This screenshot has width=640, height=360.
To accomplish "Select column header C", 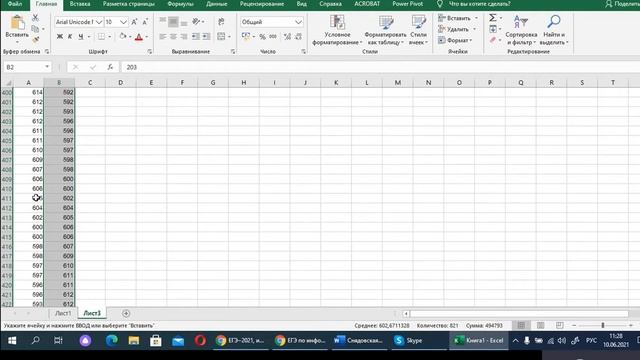I will click(x=90, y=83).
